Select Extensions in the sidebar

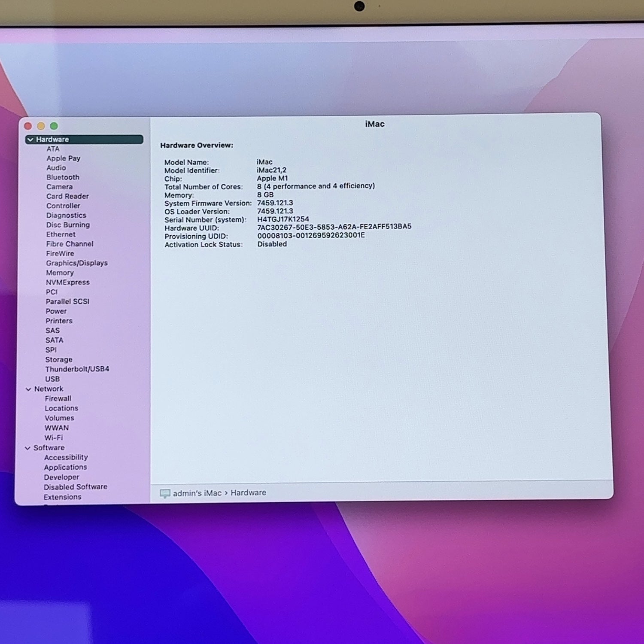(62, 497)
